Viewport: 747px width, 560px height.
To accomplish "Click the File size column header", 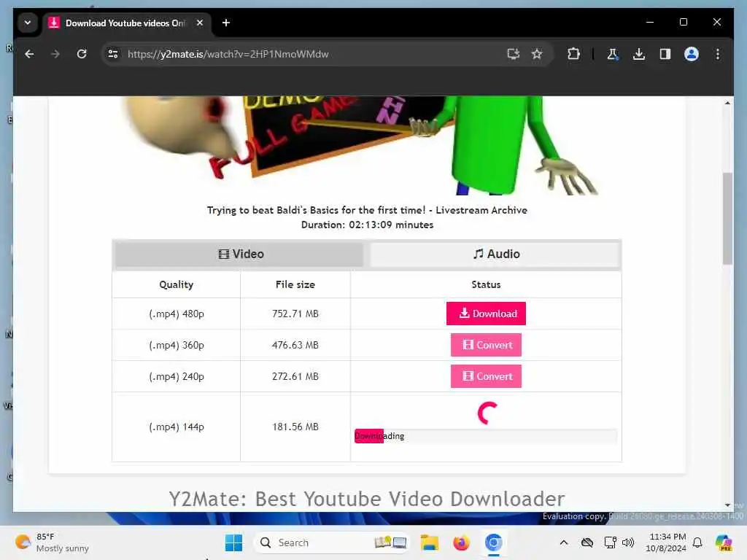I will (x=295, y=285).
